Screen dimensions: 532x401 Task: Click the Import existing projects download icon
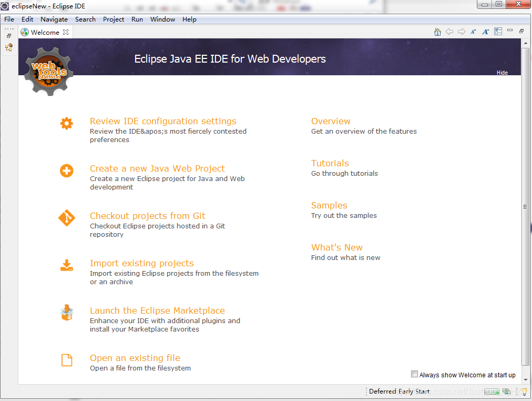(x=66, y=266)
